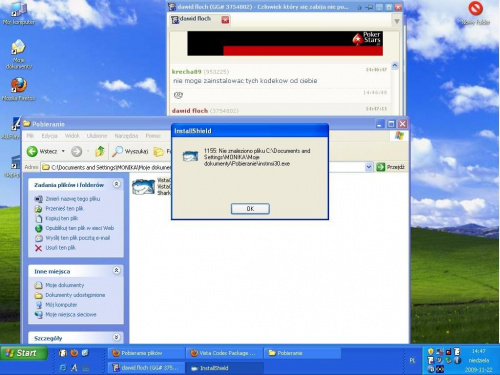Open the Plik menu in Pobieranie window
The width and height of the screenshot is (500, 375).
pos(30,136)
